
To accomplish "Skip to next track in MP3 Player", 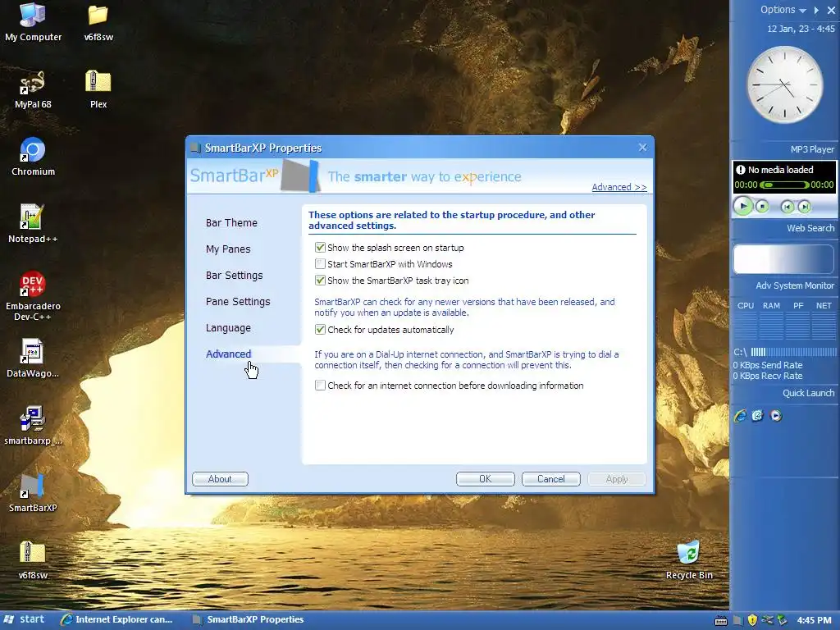I will [804, 206].
